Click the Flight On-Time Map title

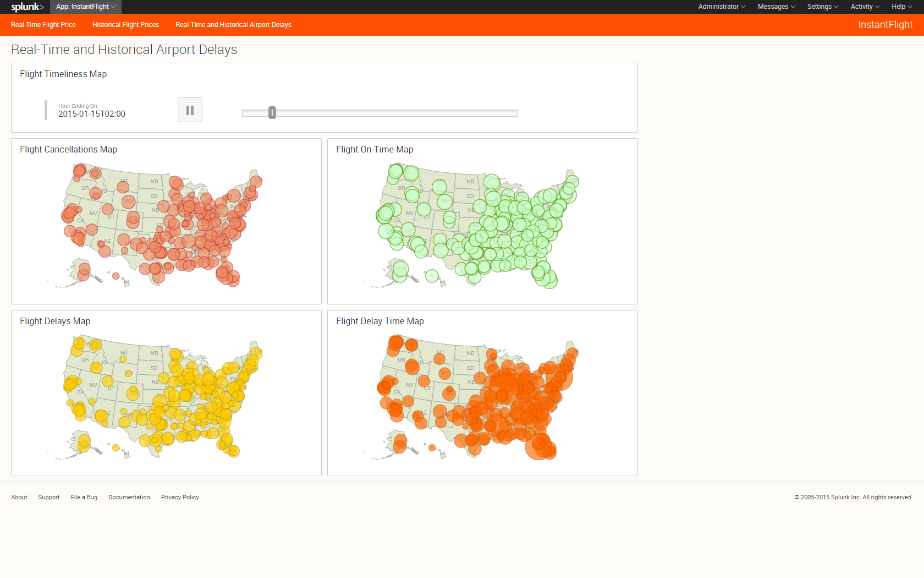pyautogui.click(x=375, y=149)
